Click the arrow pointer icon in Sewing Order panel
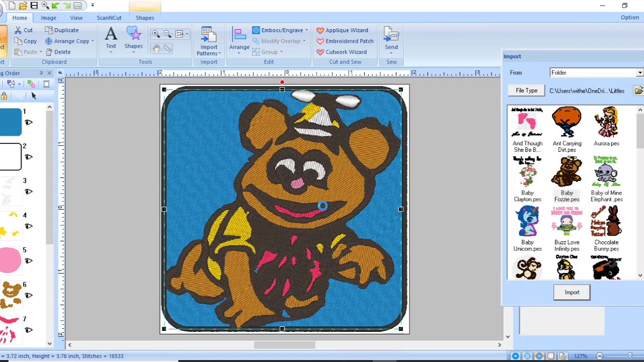 click(33, 96)
